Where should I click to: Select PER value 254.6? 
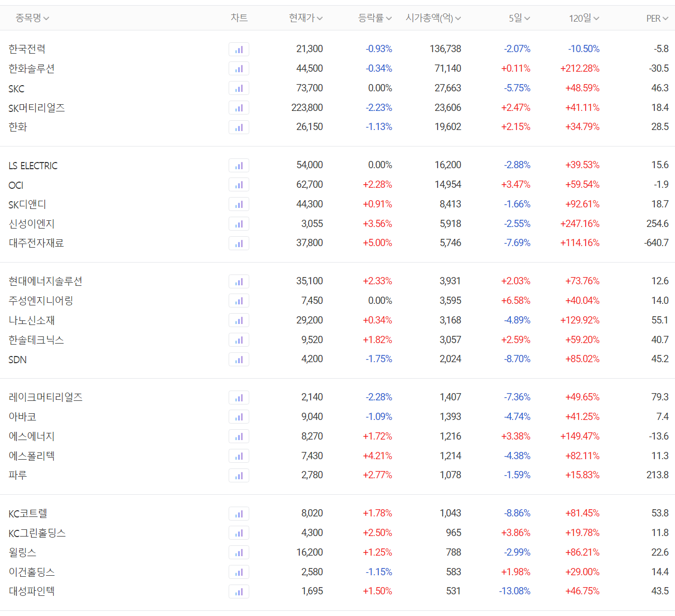[657, 224]
